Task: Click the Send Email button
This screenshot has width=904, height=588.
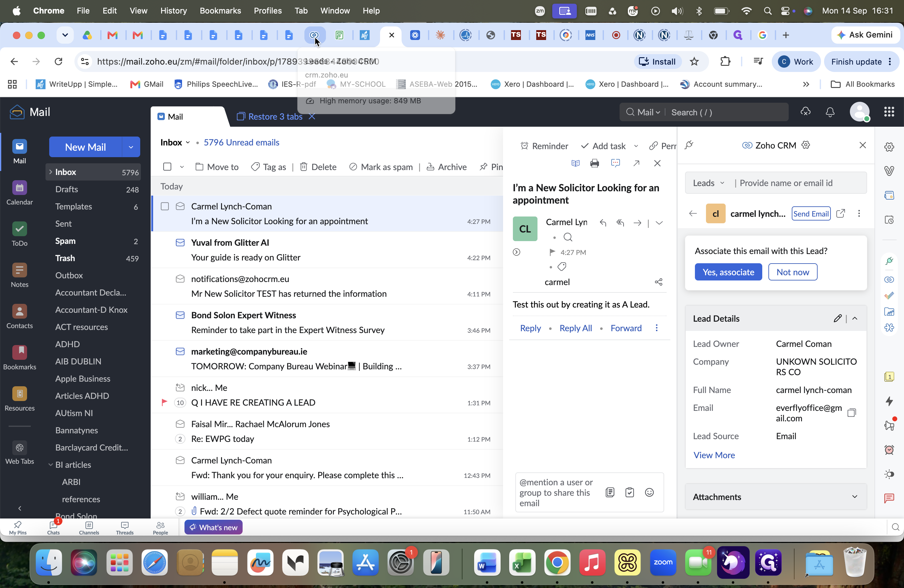Action: pos(811,213)
